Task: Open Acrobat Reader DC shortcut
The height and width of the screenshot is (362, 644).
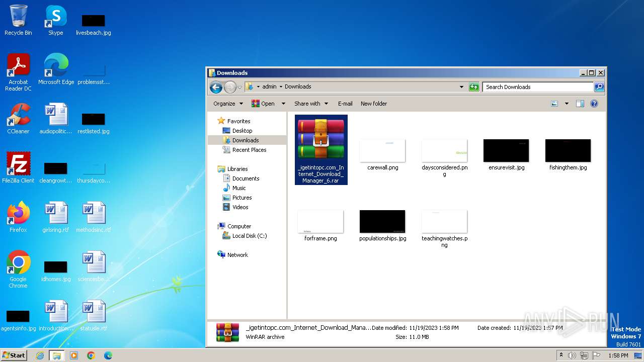Action: click(18, 72)
